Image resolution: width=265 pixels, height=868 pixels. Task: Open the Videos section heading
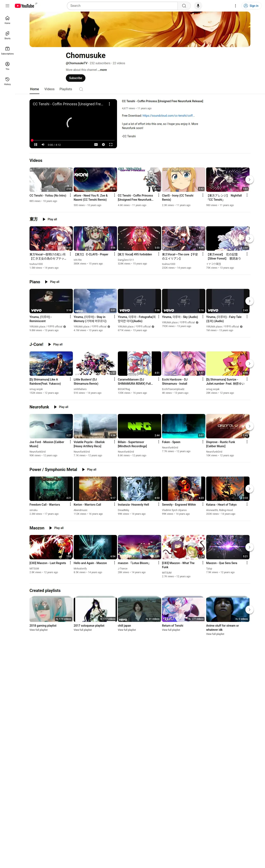tap(36, 160)
